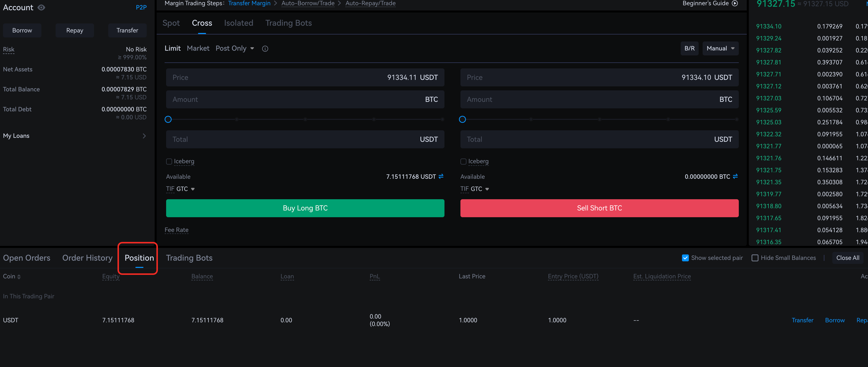868x367 pixels.
Task: Click the sell-side Amount BTC field
Action: (599, 100)
